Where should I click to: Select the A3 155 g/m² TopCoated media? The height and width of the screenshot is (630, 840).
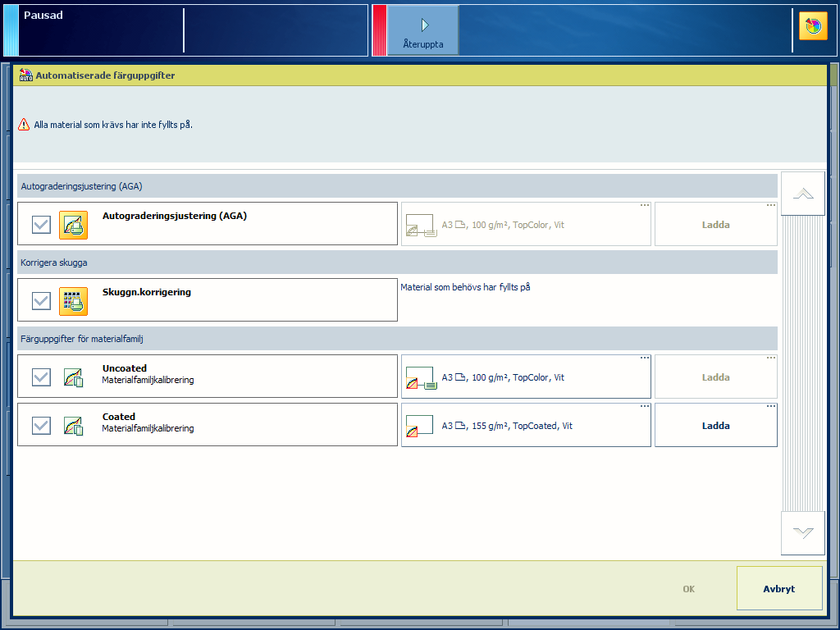(526, 426)
